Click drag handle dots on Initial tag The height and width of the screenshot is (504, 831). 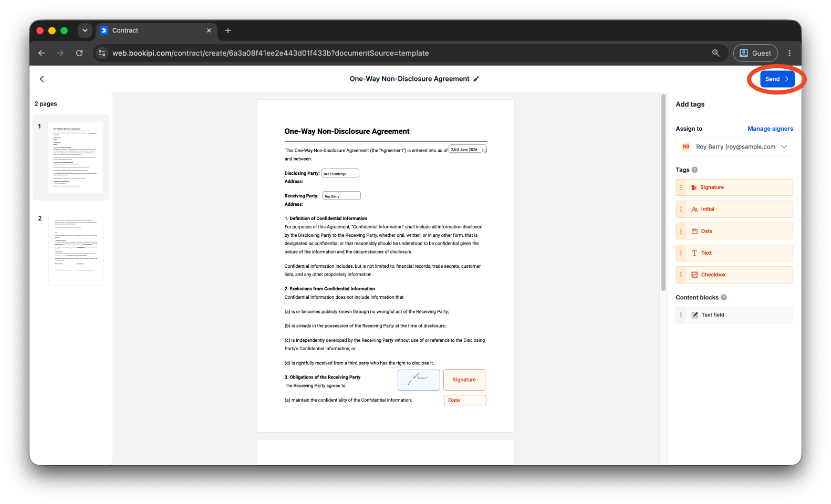click(x=681, y=209)
